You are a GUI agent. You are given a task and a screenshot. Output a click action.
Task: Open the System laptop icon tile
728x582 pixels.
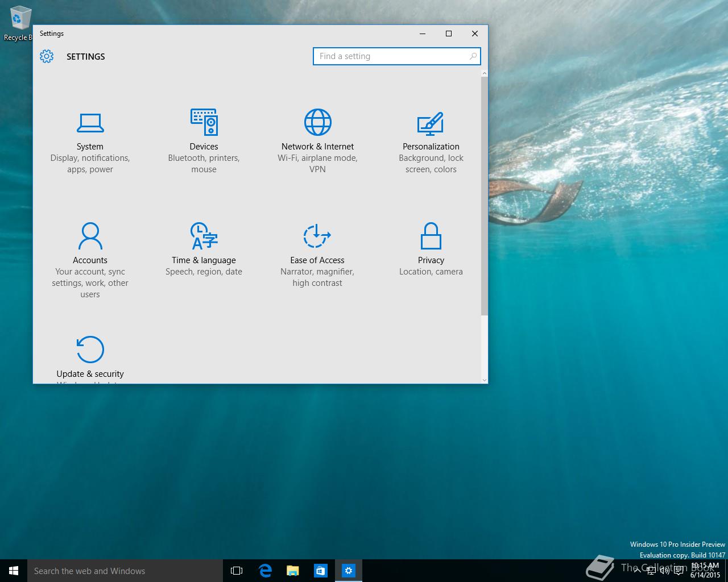coord(90,122)
